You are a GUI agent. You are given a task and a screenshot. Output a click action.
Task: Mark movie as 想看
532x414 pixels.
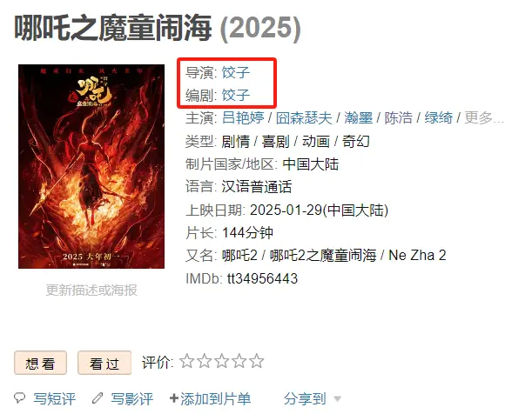tap(40, 363)
